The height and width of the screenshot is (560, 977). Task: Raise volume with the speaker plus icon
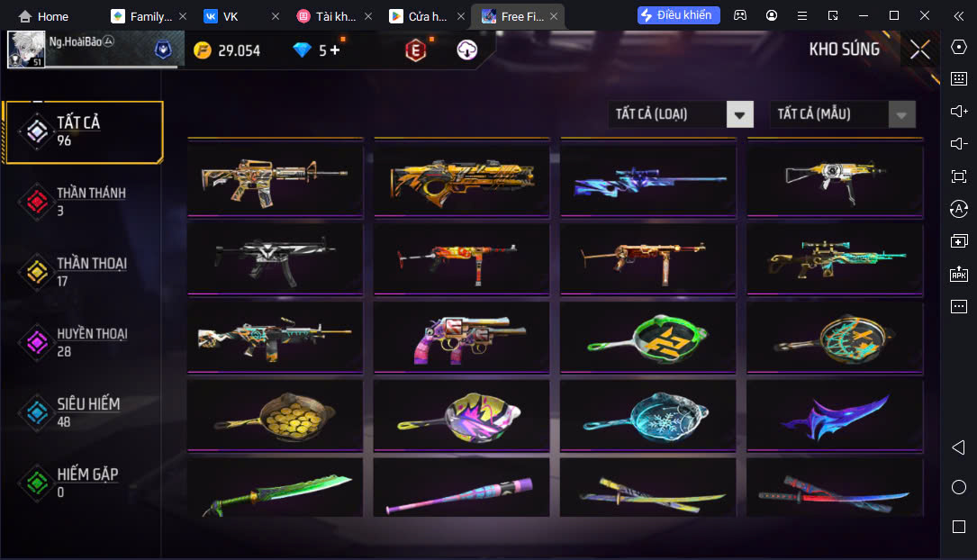point(959,111)
